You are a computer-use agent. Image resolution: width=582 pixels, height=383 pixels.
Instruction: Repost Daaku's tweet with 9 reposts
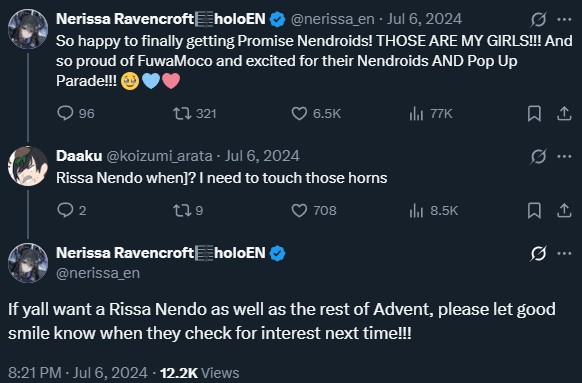(188, 210)
